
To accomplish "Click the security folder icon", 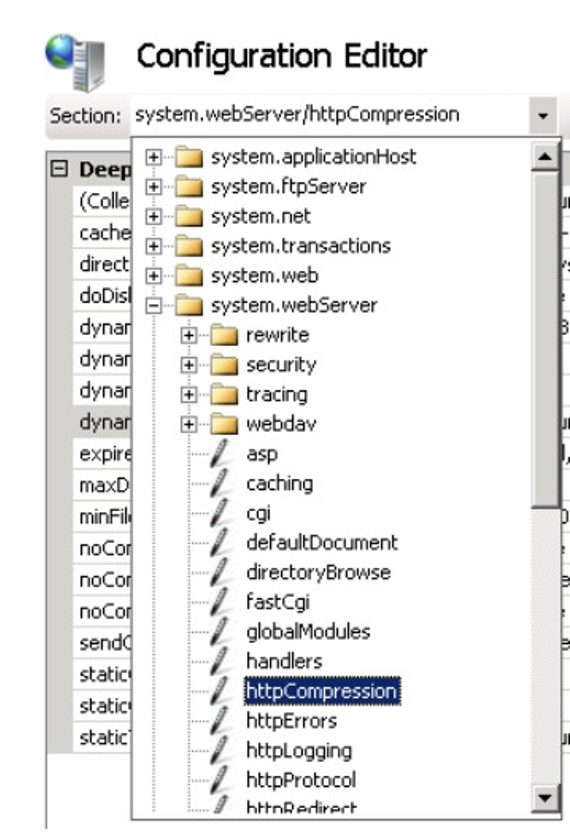I will (x=224, y=365).
